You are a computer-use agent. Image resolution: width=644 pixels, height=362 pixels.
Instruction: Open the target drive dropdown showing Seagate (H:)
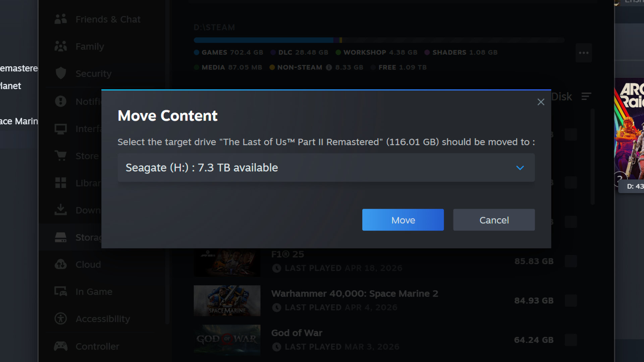pyautogui.click(x=520, y=168)
